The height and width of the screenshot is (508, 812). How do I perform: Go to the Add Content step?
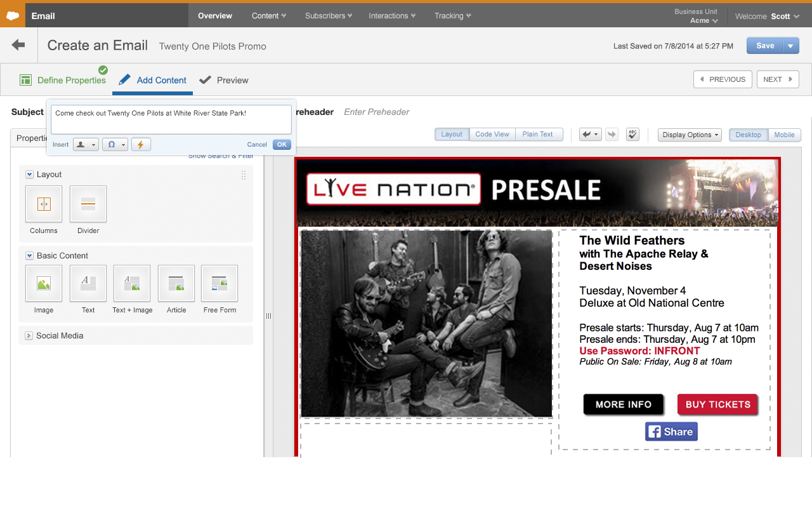coord(152,80)
